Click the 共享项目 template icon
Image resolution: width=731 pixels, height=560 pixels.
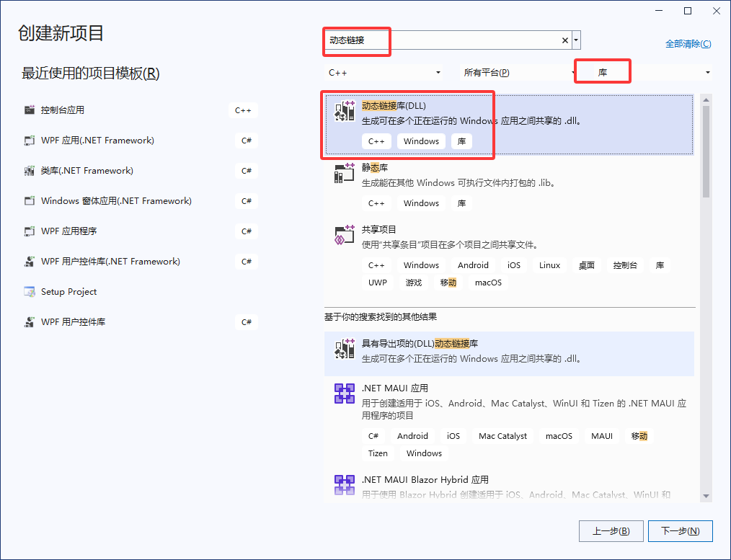point(345,235)
